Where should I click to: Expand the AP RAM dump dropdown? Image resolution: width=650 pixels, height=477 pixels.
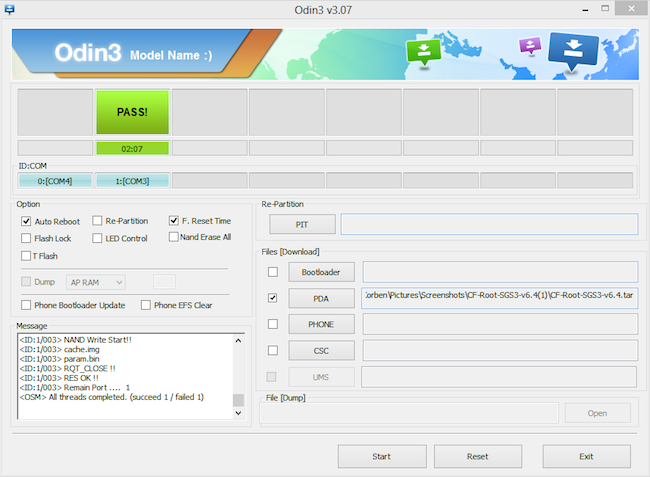coord(96,282)
